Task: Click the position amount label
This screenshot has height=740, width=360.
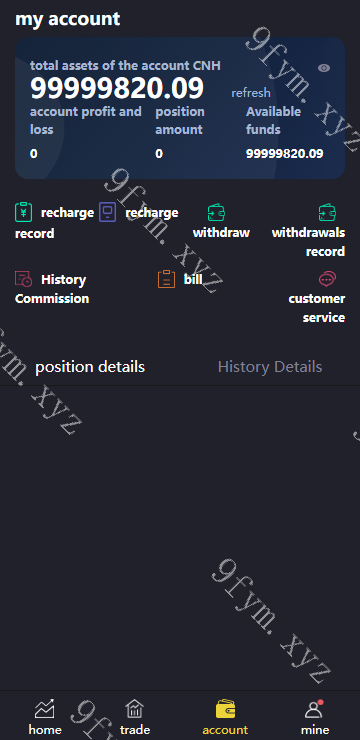Action: click(180, 120)
